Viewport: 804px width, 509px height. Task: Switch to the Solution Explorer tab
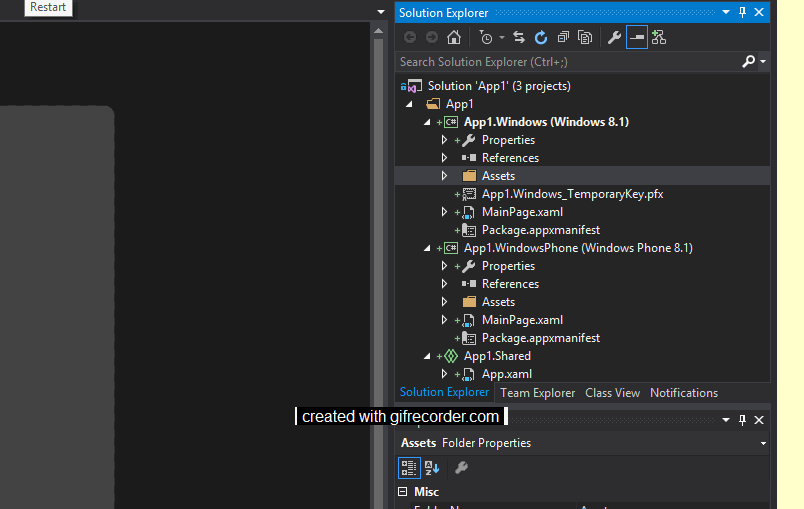coord(444,393)
